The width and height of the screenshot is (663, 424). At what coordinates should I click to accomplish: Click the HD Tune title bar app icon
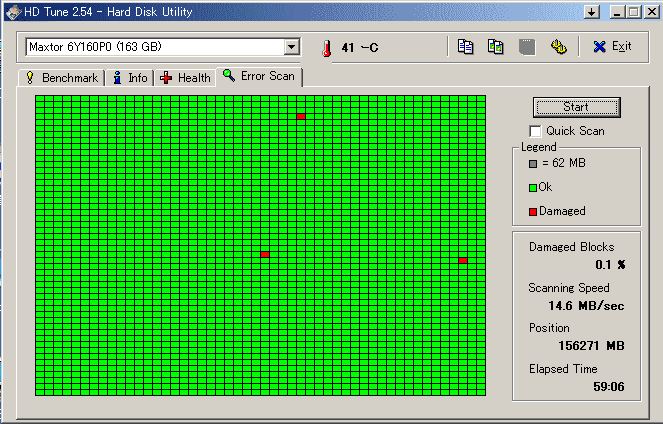13,12
